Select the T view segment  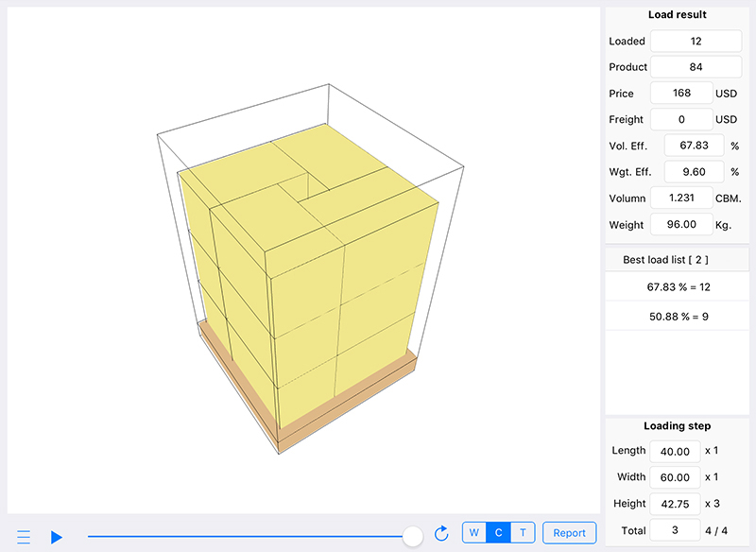tap(523, 533)
